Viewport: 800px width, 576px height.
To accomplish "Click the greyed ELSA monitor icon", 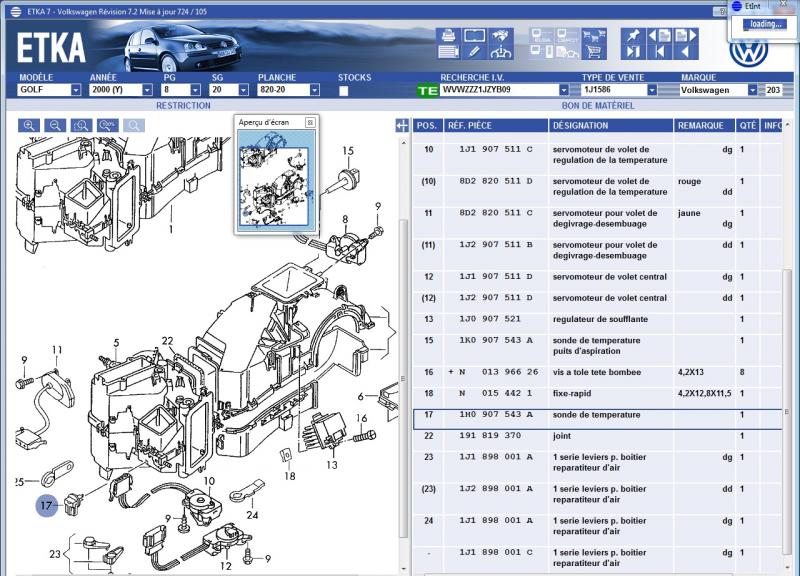I will click(541, 36).
